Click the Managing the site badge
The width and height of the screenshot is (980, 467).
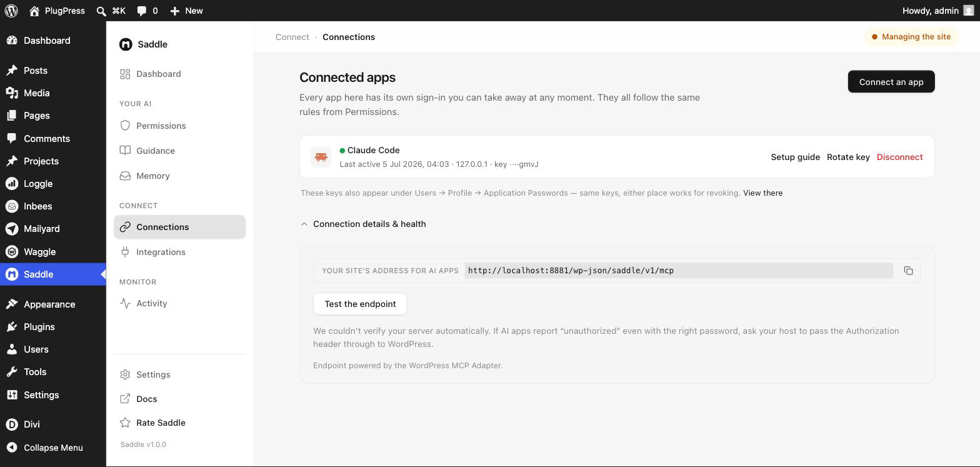click(x=911, y=37)
